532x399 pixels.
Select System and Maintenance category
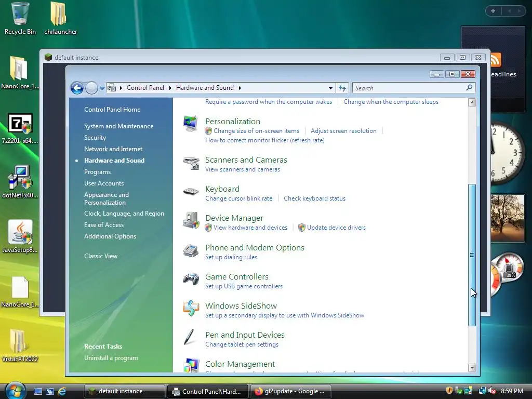[119, 126]
